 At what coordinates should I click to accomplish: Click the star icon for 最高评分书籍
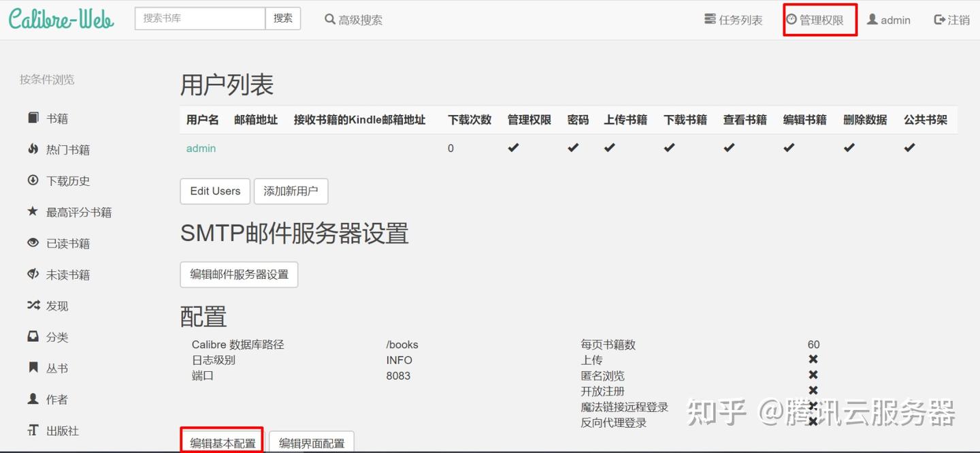click(33, 211)
